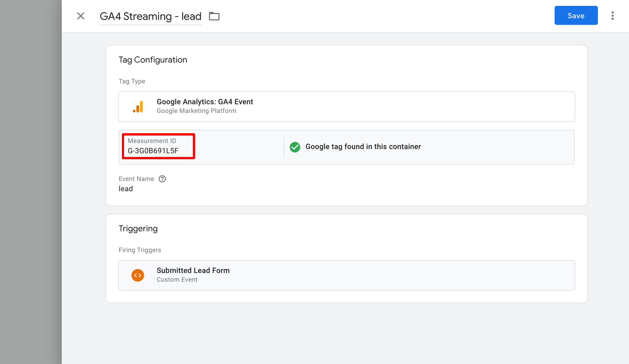Click the 'Firing Triggers' label
The width and height of the screenshot is (629, 364).
(x=140, y=250)
